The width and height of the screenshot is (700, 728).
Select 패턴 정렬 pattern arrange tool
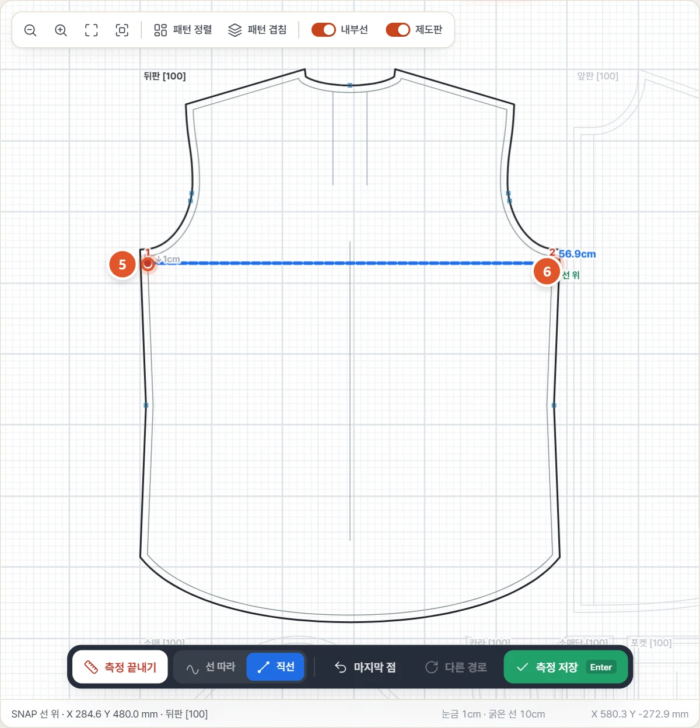[x=183, y=30]
